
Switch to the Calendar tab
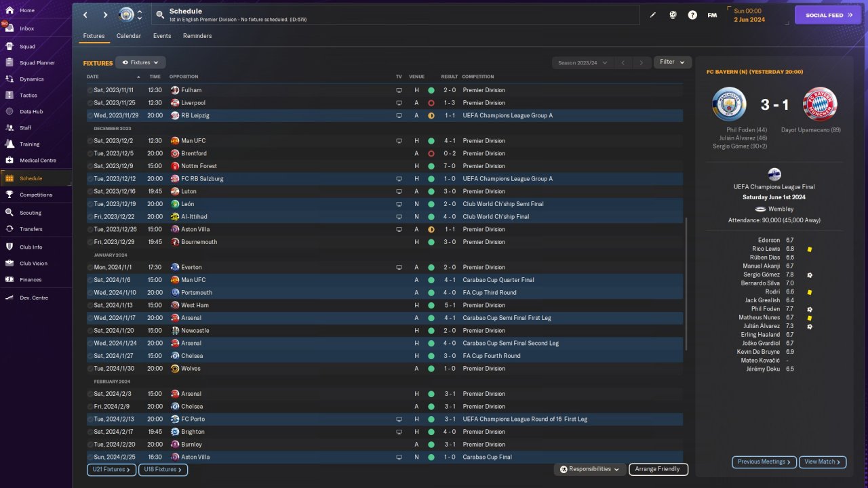(x=129, y=36)
